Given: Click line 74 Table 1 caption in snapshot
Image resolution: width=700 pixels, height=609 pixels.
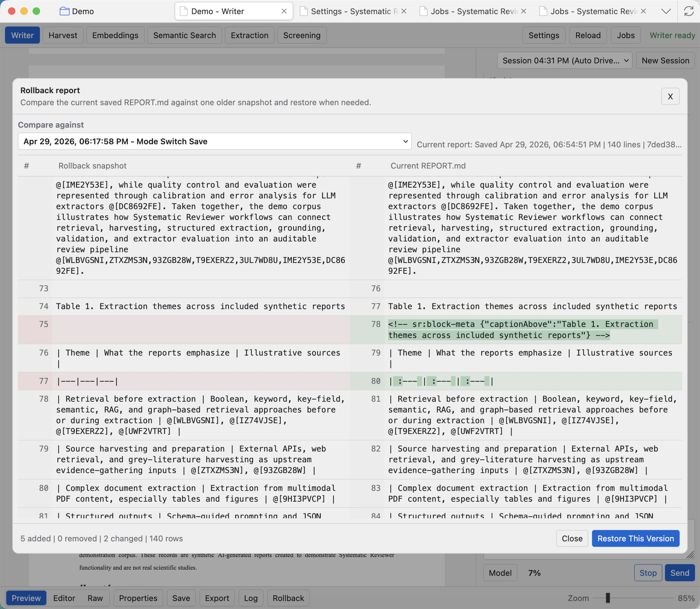Looking at the screenshot, I should tap(184, 306).
